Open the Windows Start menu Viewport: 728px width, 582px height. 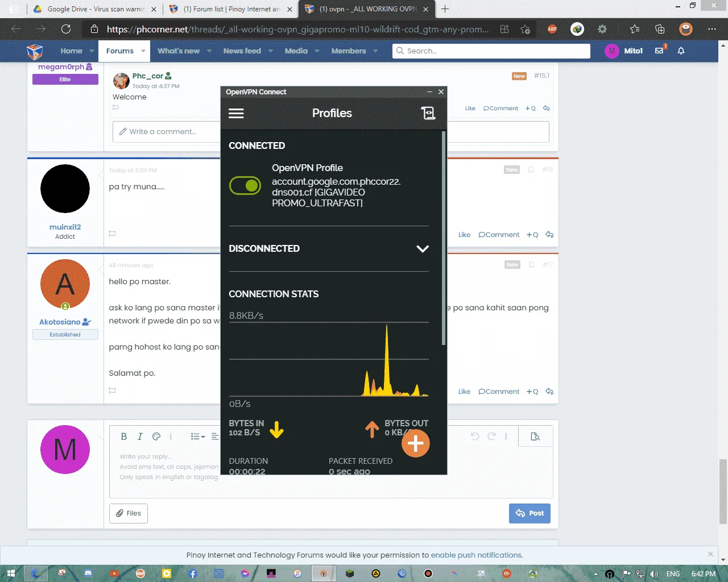[x=11, y=573]
